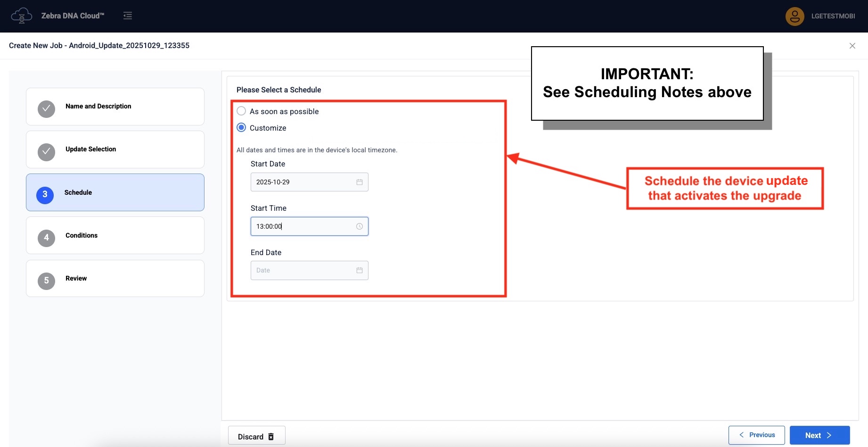The image size is (868, 447).
Task: Open the End Date calendar icon
Action: tap(360, 270)
